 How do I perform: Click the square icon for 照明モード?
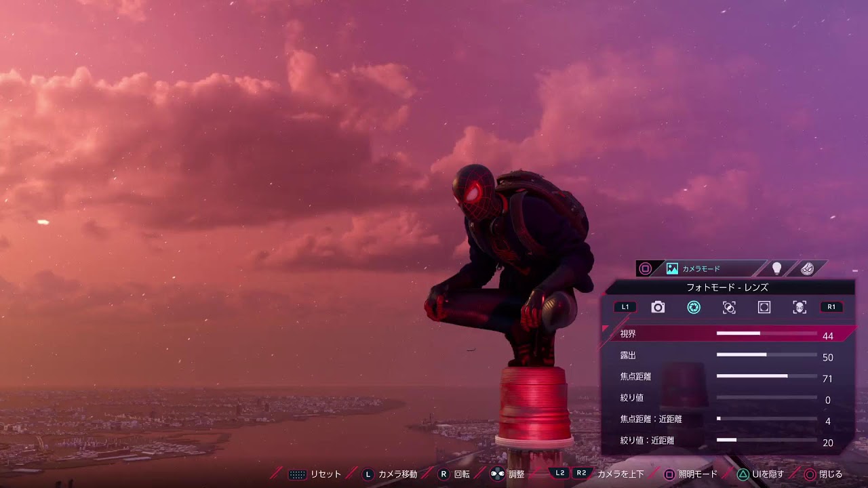(669, 474)
